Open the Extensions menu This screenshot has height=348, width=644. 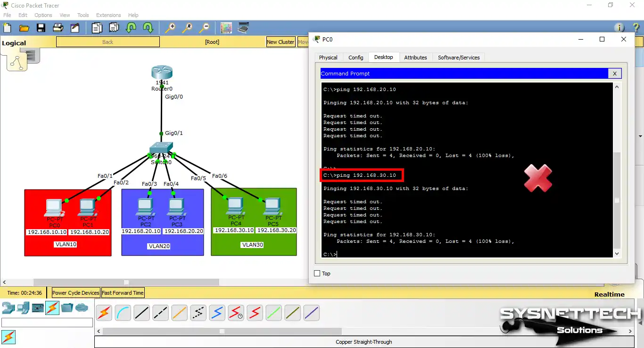[x=108, y=15]
